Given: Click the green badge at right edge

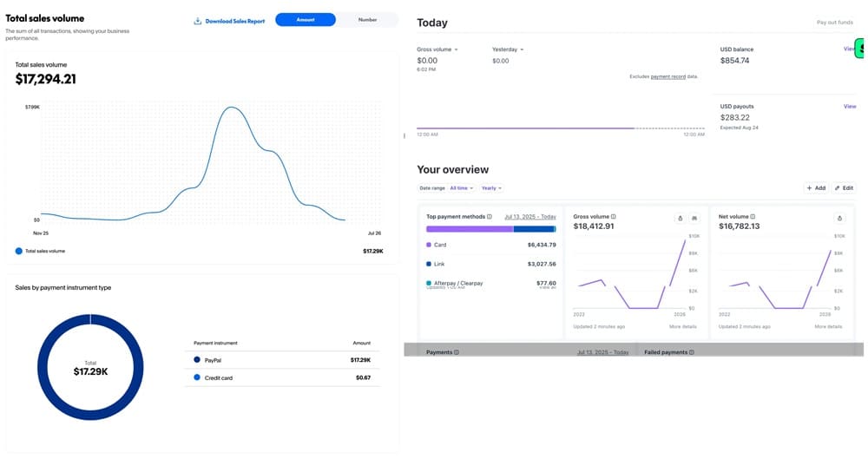Looking at the screenshot, I should 859,49.
